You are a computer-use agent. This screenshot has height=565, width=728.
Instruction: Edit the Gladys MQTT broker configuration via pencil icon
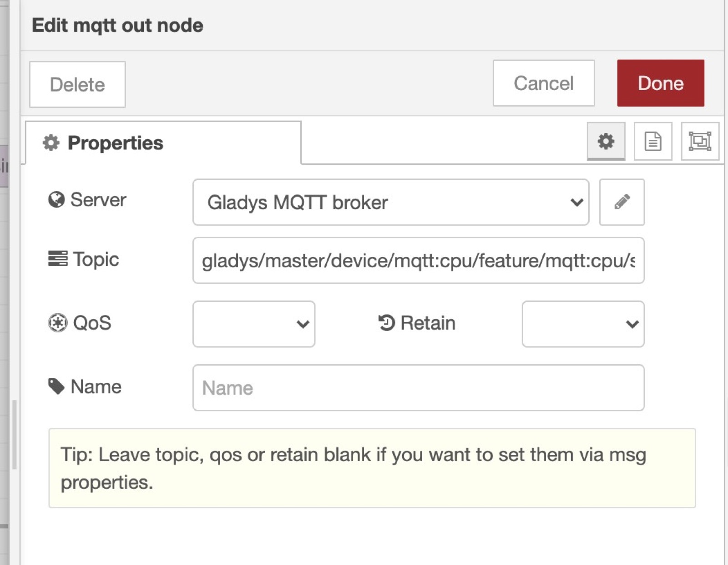(x=622, y=203)
